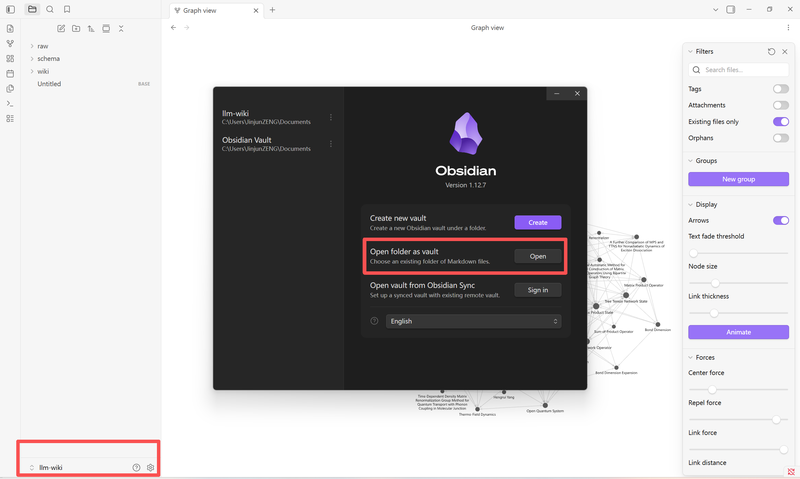Create new canvas from ribbon icon
This screenshot has width=800, height=479.
coord(10,59)
